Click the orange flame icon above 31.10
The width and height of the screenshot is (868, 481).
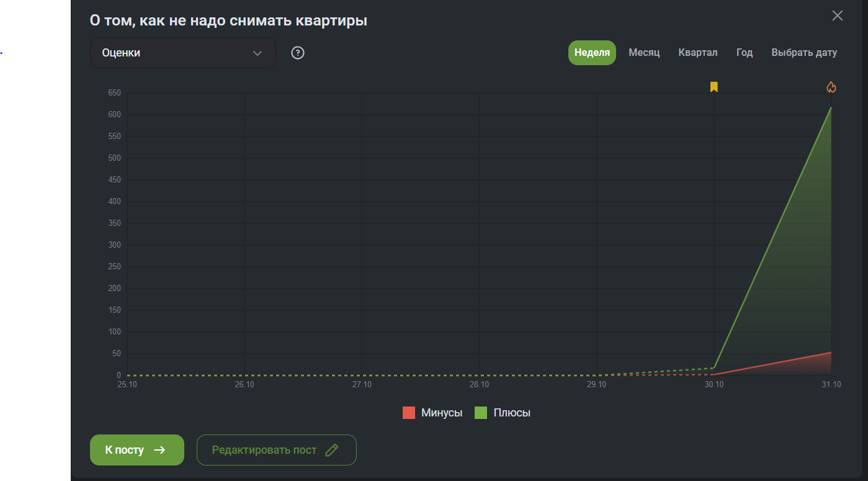[831, 87]
